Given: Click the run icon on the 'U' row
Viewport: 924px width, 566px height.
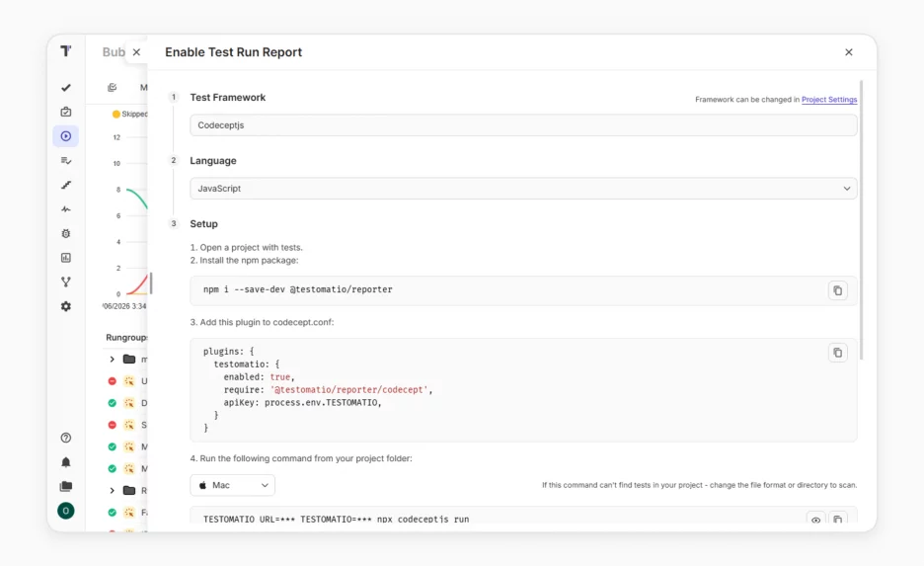Looking at the screenshot, I should pyautogui.click(x=129, y=381).
